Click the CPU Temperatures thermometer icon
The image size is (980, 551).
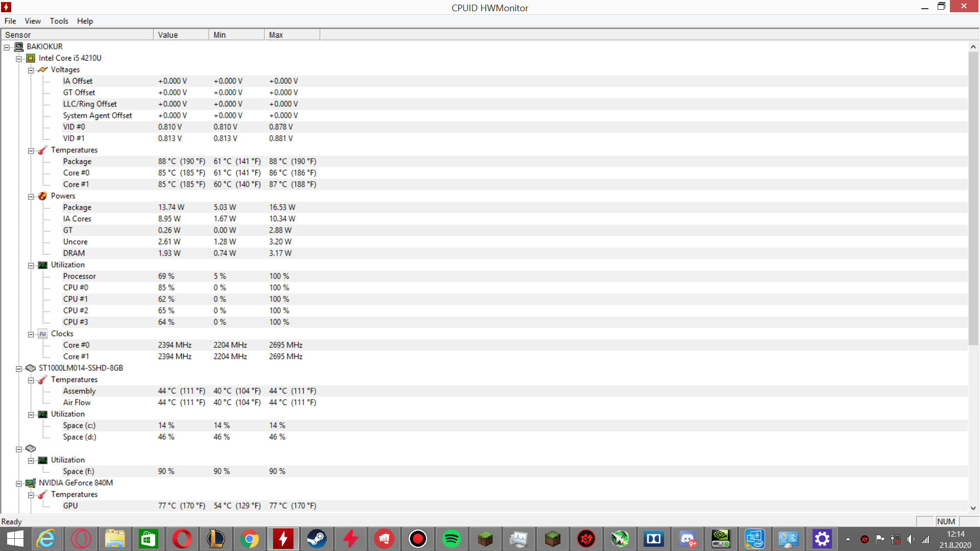[x=43, y=150]
